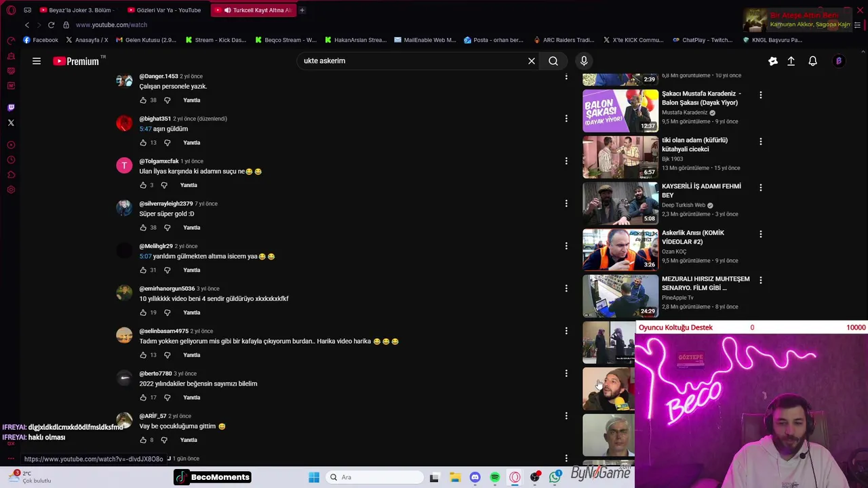Viewport: 868px width, 488px height.
Task: Open Facebook bookmark
Action: click(41, 40)
